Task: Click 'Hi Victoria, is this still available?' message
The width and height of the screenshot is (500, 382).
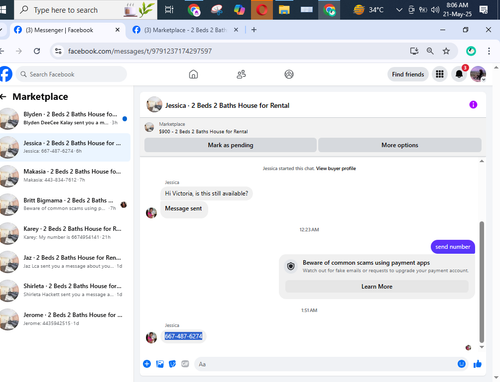Action: click(x=206, y=193)
